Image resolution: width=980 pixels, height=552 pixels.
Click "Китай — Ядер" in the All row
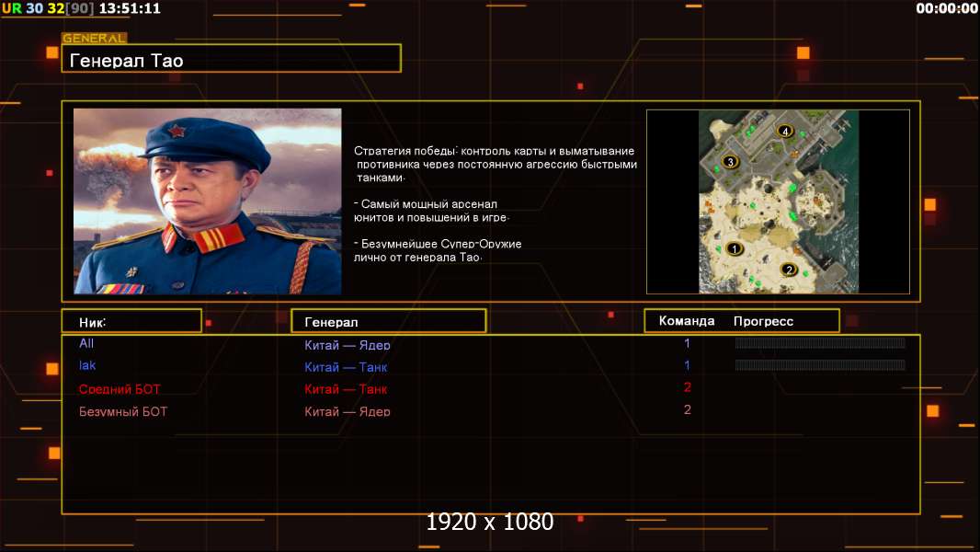coord(348,345)
